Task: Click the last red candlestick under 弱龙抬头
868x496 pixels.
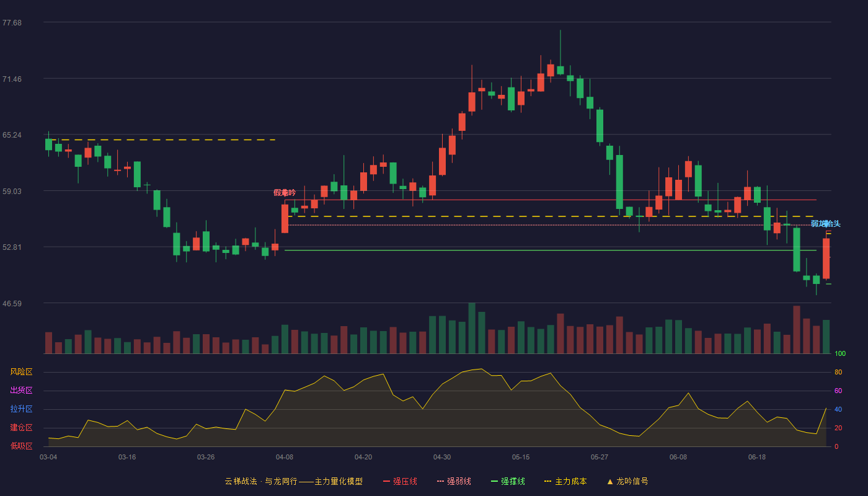Action: coord(826,259)
